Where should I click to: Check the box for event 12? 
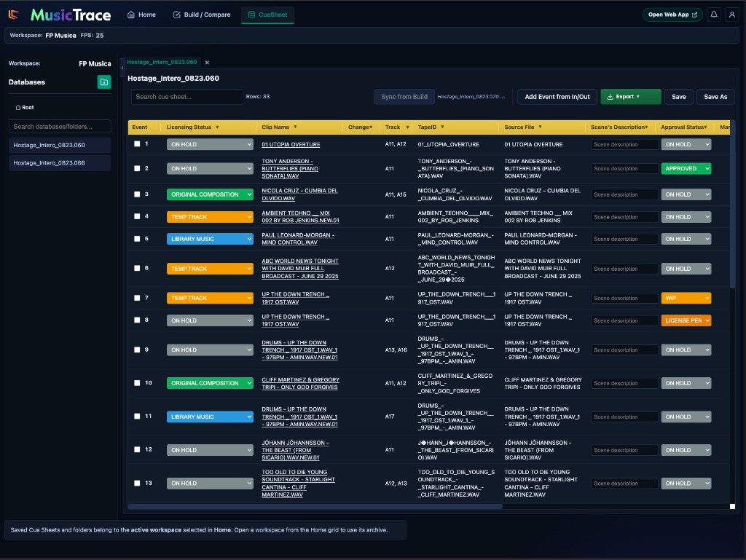[x=137, y=449]
